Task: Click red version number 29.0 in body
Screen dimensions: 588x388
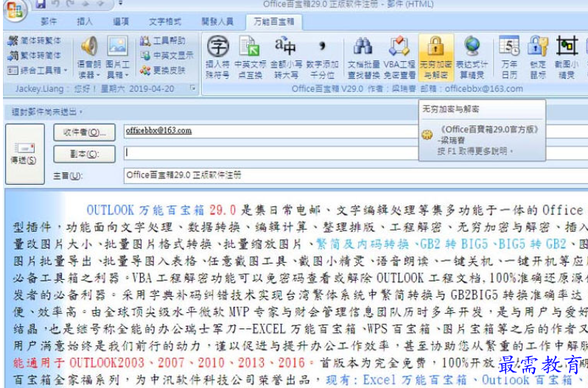Action: 223,210
